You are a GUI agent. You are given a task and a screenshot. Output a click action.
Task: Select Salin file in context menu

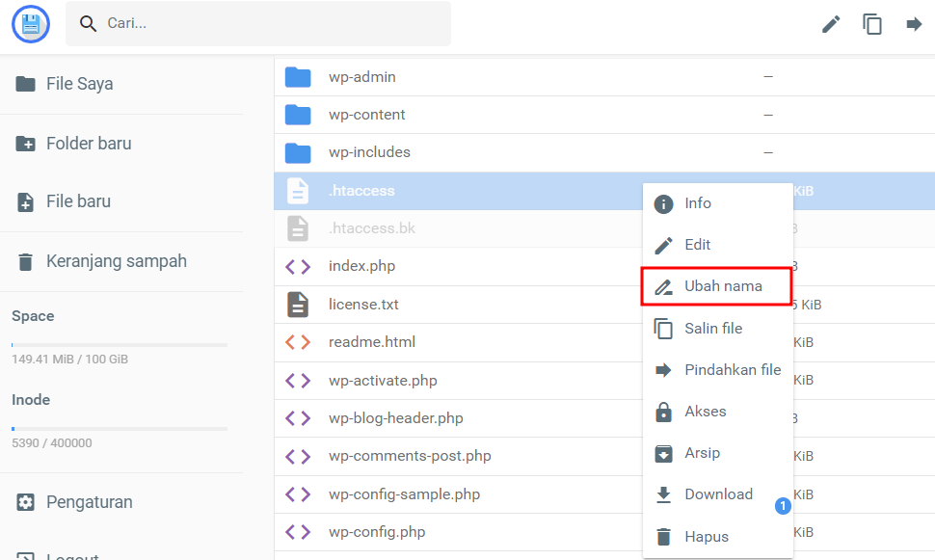point(713,328)
